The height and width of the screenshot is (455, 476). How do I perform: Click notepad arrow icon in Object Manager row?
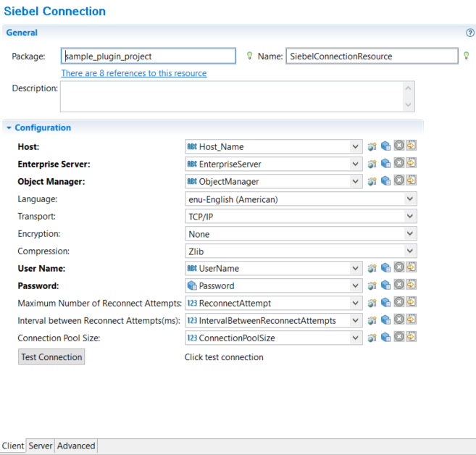(412, 180)
